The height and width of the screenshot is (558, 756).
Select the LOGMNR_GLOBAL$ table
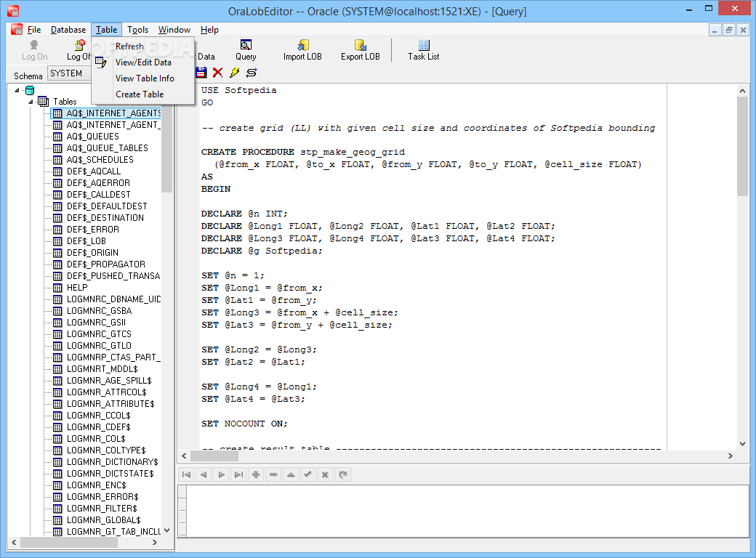(104, 520)
